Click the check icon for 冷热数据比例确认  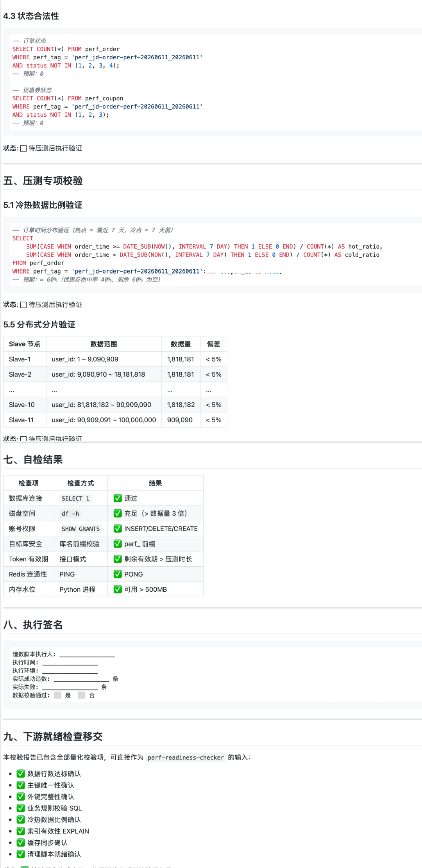pos(21,820)
